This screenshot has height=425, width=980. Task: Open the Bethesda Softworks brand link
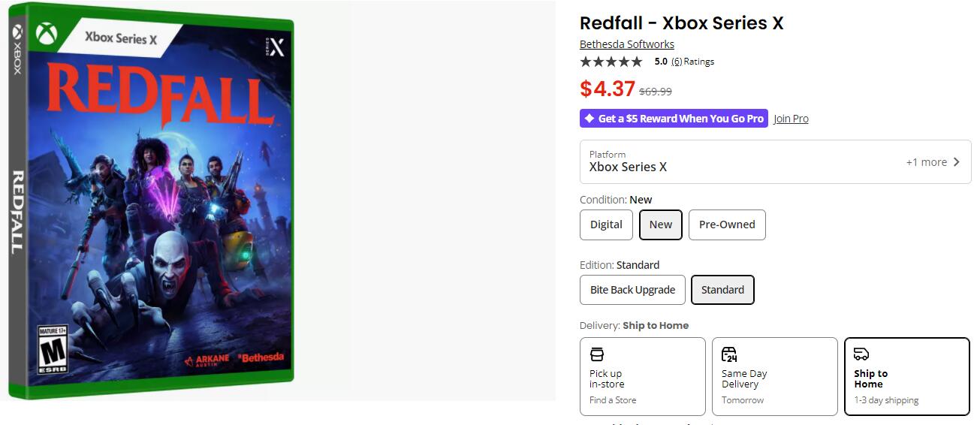(626, 44)
